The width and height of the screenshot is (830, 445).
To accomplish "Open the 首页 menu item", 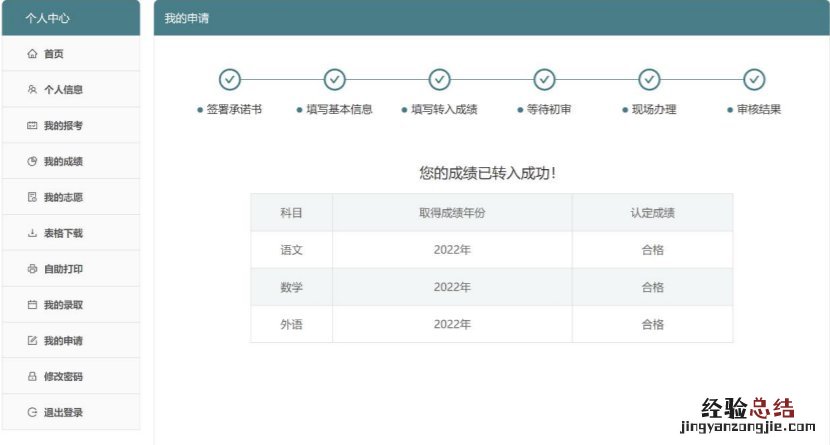I will [x=71, y=53].
